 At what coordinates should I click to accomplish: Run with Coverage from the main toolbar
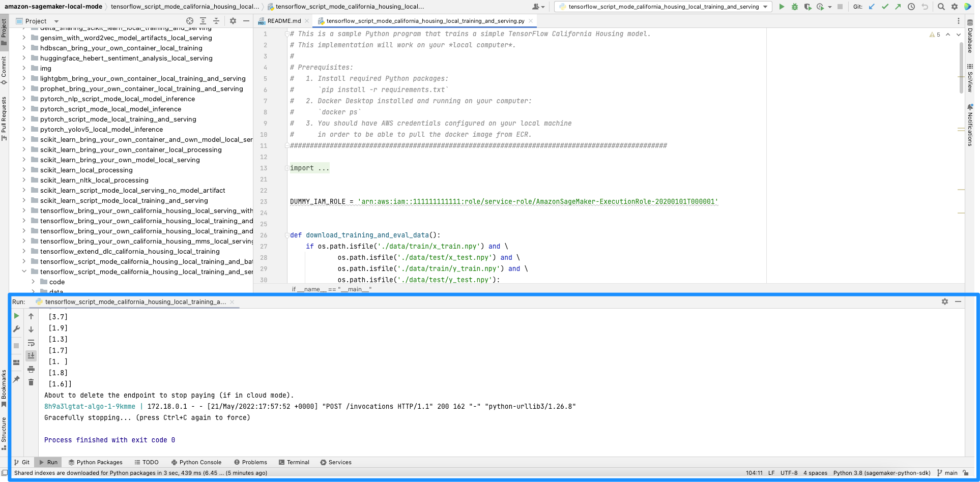pyautogui.click(x=808, y=7)
